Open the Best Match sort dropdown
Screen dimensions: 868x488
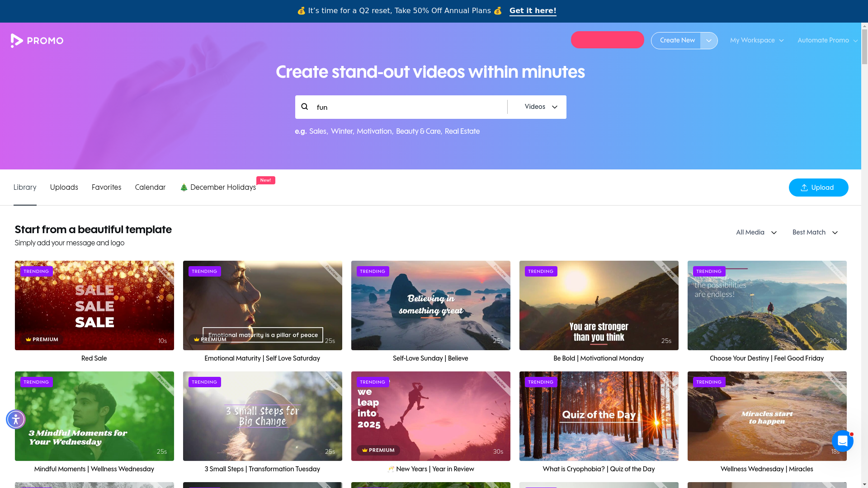[x=815, y=233]
